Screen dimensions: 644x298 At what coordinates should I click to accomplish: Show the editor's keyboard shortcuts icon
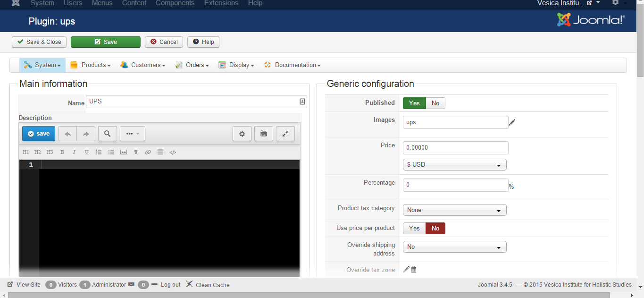tap(264, 134)
